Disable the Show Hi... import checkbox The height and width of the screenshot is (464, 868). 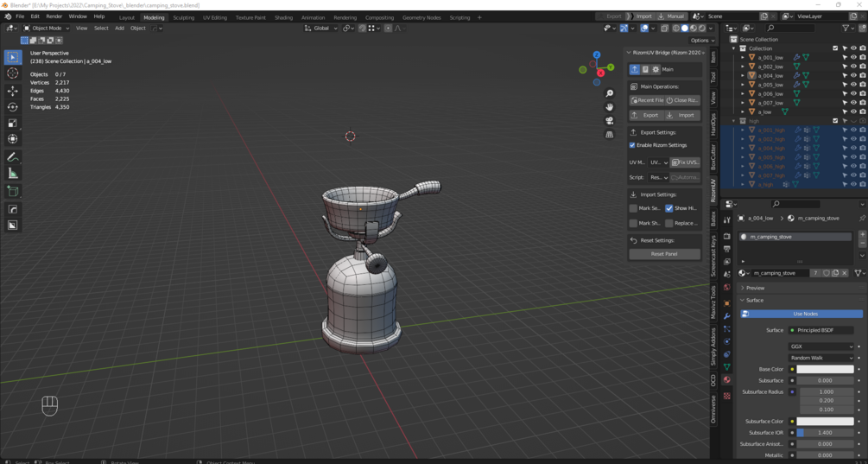point(669,208)
